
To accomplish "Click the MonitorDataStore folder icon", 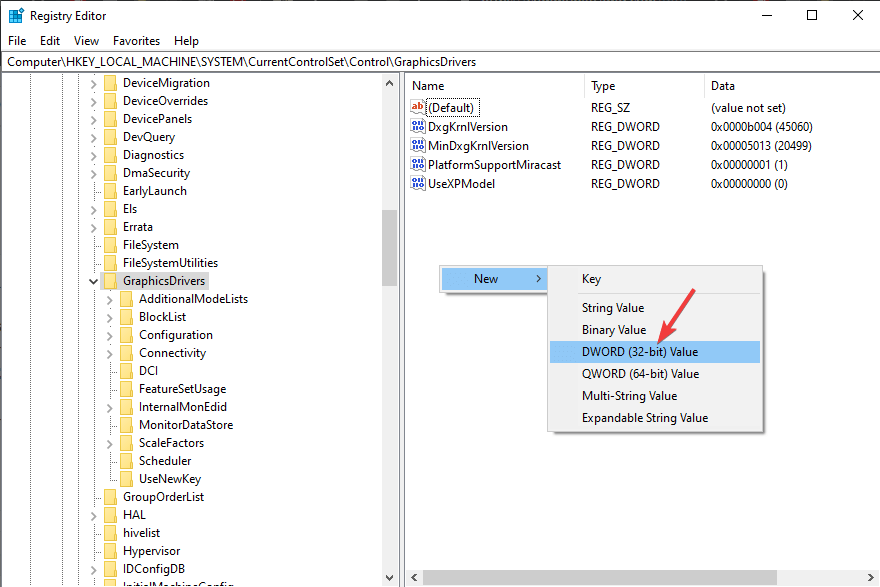I will (127, 425).
